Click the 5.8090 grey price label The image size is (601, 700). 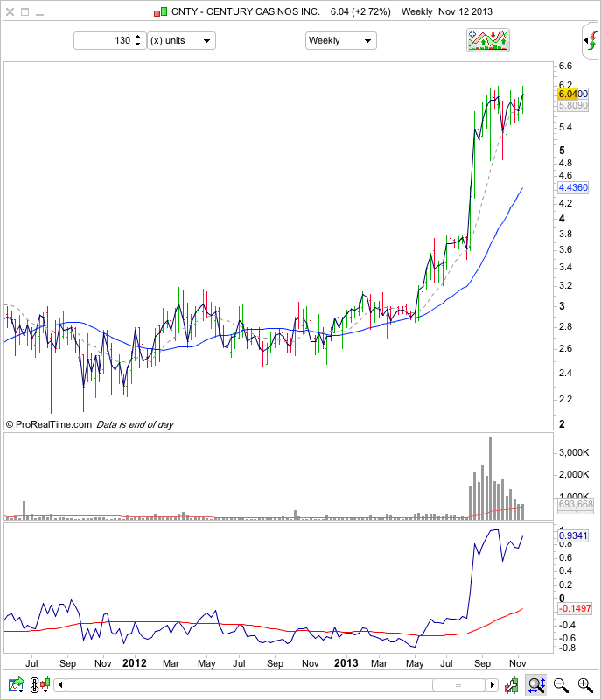tap(573, 105)
